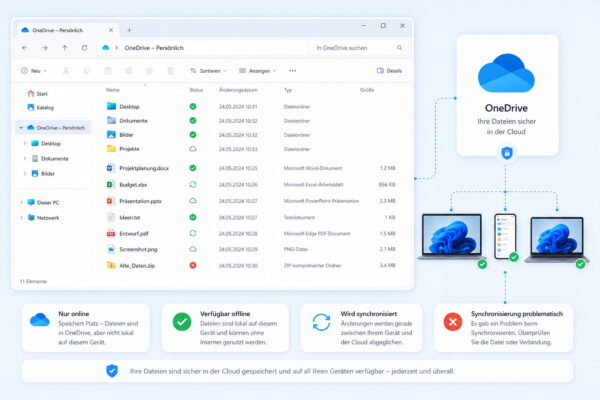Click the Bilder folder icon in file list
600x400 pixels.
[x=111, y=134]
